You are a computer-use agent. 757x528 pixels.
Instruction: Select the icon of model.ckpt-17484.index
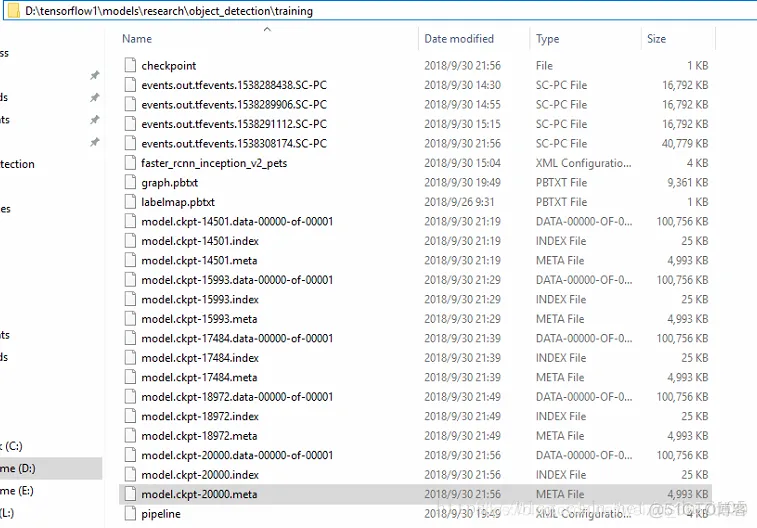(130, 358)
